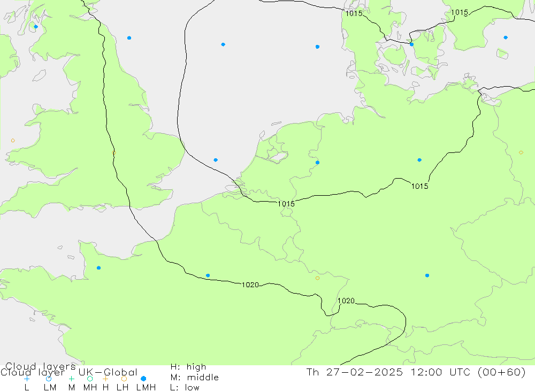Click the 'LH' legend label
Viewport: 535px width, 392px height.
[122, 388]
